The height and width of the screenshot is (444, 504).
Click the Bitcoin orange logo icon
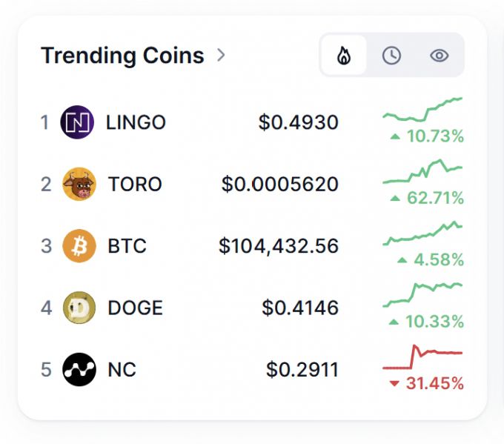[79, 246]
